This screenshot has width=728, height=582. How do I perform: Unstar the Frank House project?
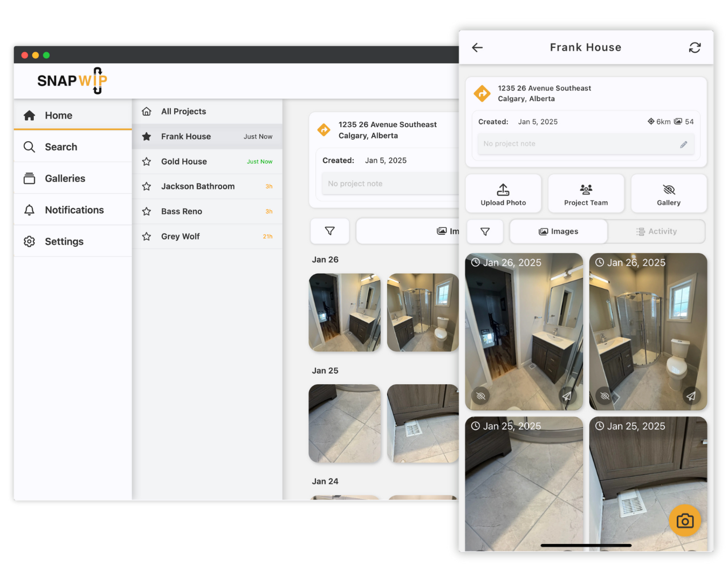[146, 136]
